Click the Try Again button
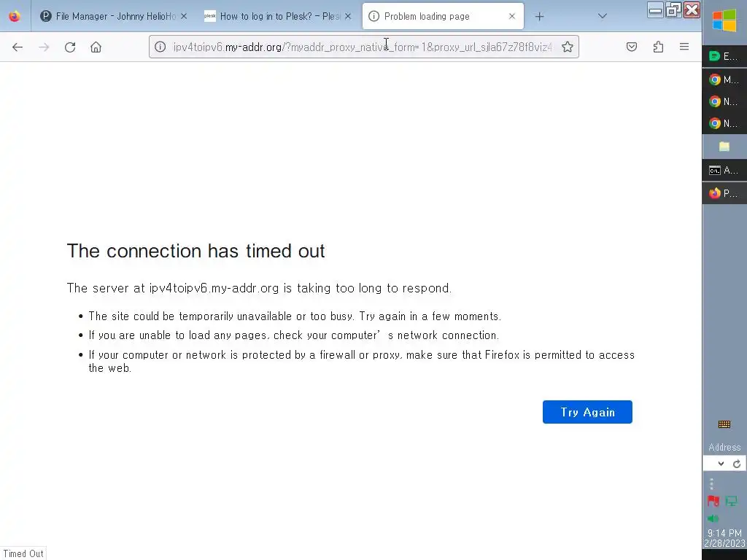747x560 pixels. click(587, 412)
